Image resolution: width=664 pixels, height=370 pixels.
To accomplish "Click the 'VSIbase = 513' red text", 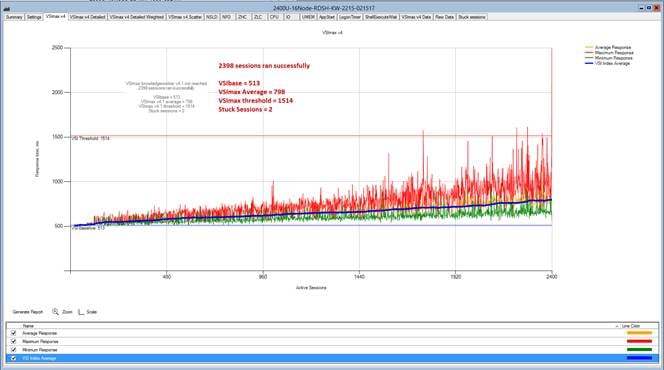I will [239, 83].
